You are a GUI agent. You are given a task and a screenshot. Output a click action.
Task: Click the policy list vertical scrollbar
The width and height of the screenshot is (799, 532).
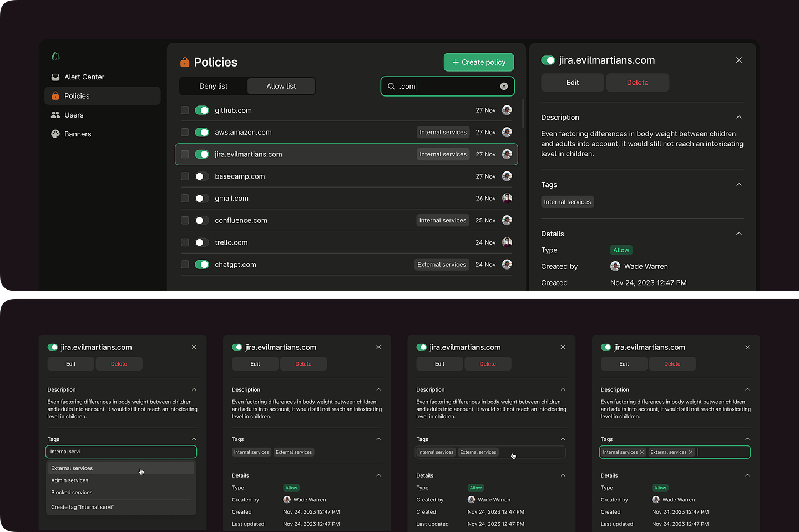[523, 113]
